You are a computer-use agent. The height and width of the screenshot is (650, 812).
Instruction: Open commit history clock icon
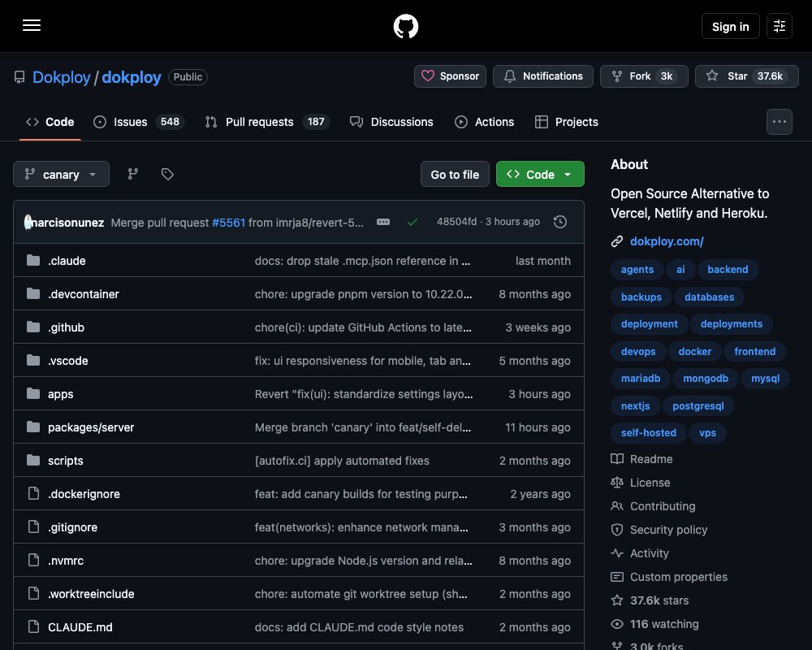pyautogui.click(x=559, y=222)
